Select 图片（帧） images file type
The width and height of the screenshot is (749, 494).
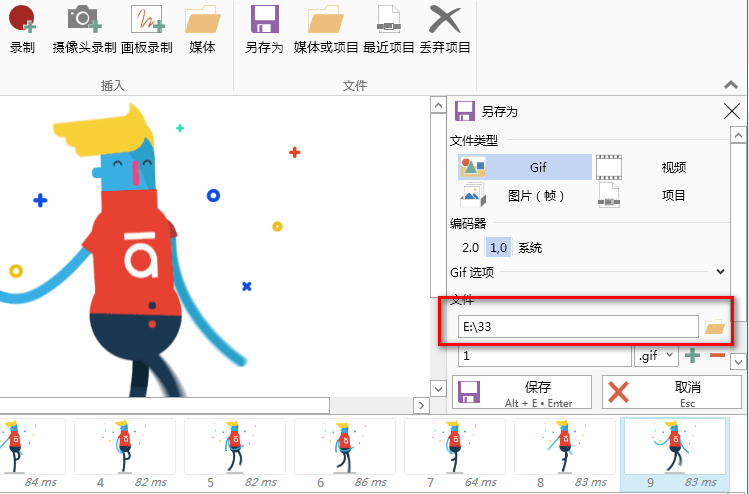[525, 195]
